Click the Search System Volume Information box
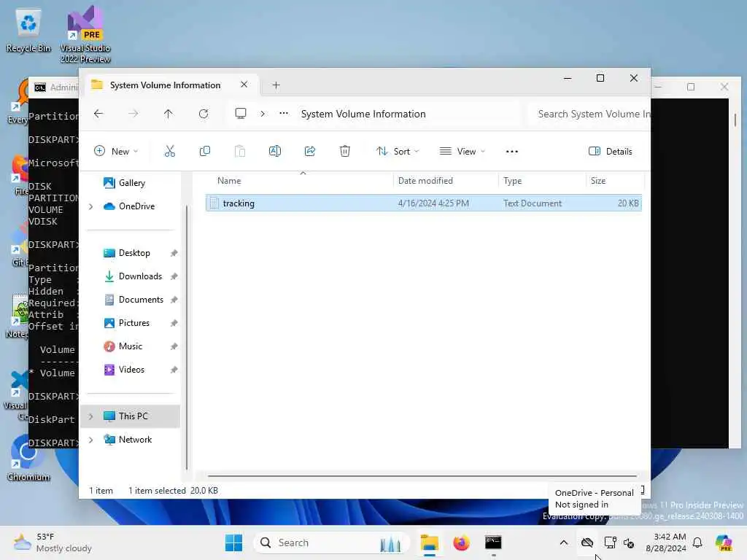This screenshot has height=560, width=747. point(589,114)
